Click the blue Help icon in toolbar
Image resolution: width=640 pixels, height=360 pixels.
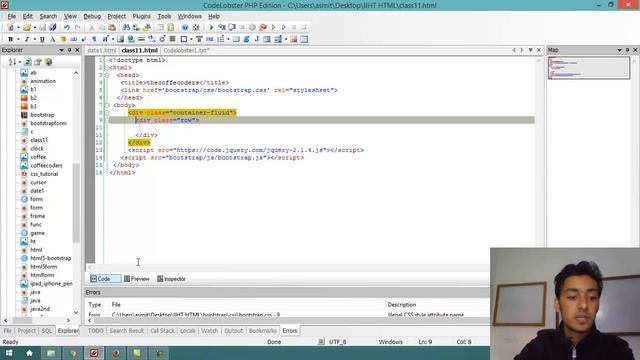(185, 27)
